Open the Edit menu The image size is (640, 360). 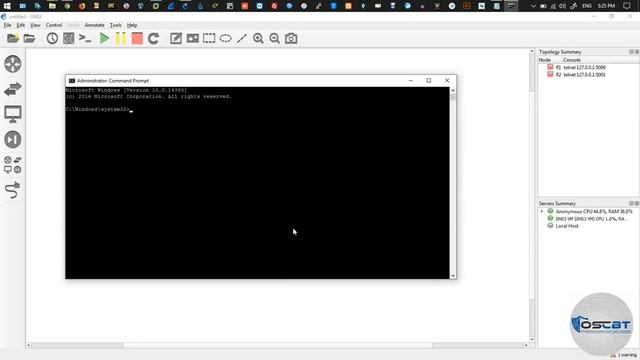pyautogui.click(x=20, y=25)
